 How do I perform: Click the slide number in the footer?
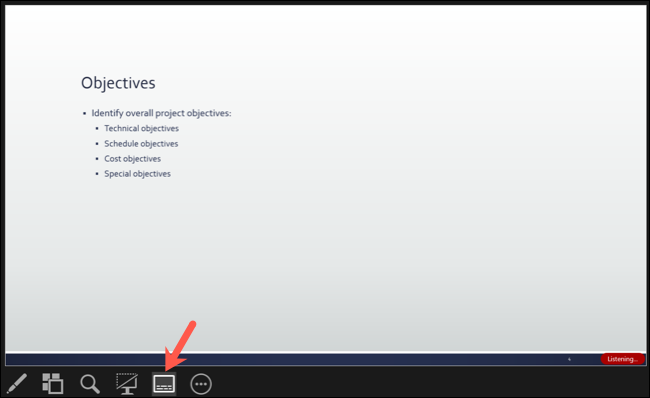tap(569, 359)
